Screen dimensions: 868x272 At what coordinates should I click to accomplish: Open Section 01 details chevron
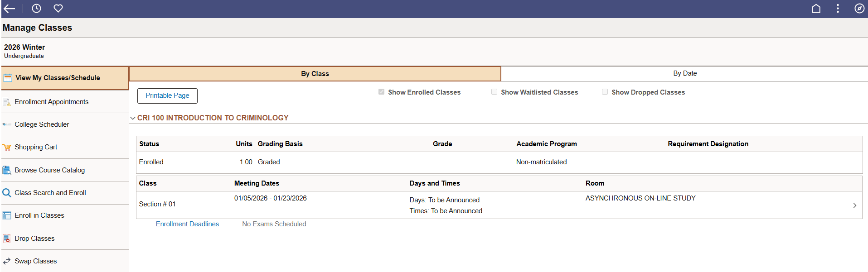point(854,205)
